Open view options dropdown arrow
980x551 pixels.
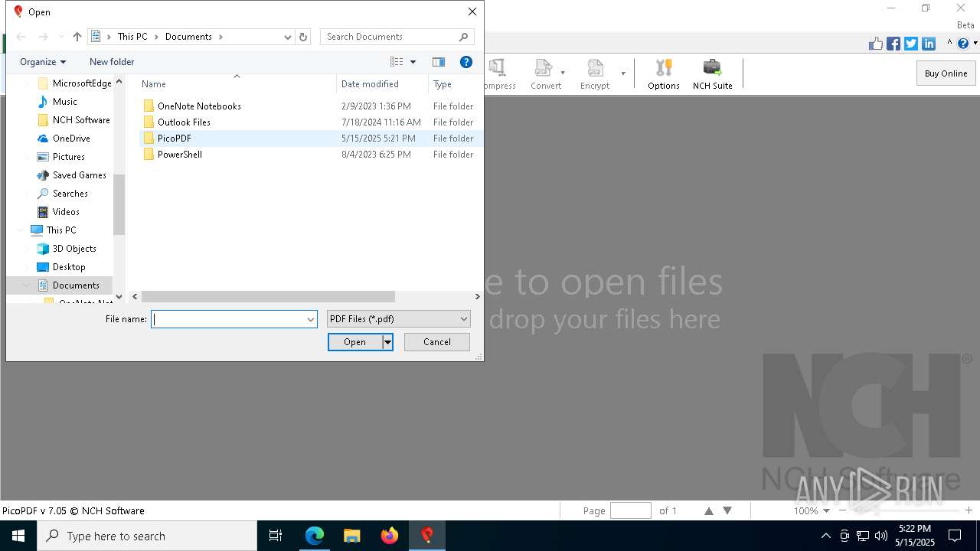pos(413,62)
